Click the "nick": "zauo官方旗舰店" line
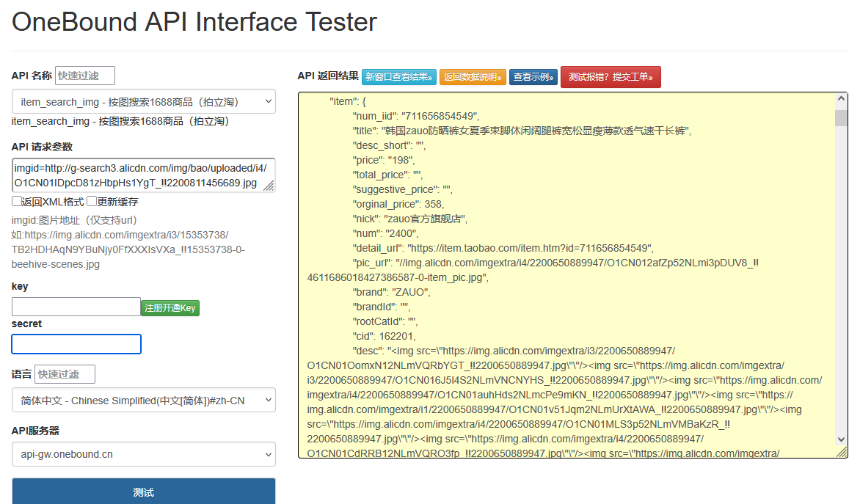 click(x=409, y=219)
